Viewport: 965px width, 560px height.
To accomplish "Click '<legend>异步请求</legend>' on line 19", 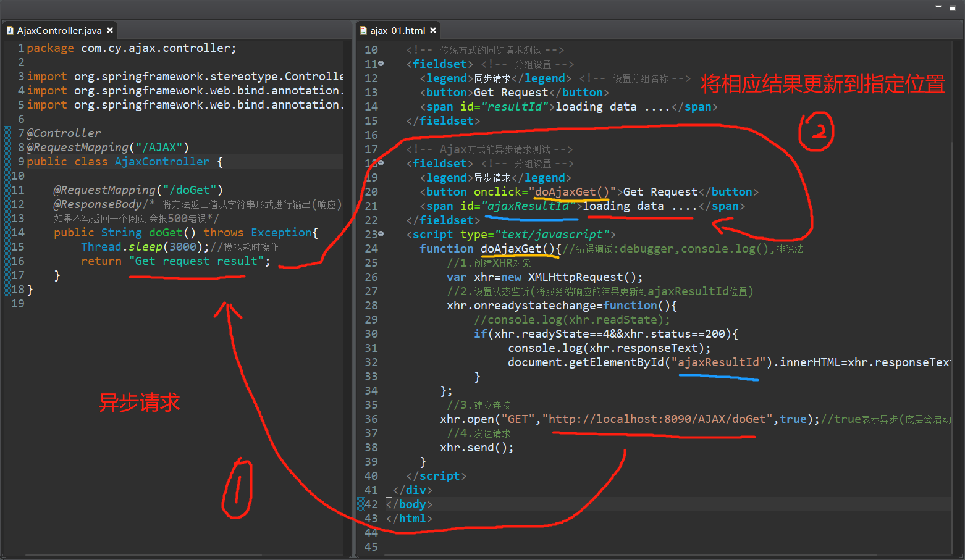I will tap(495, 178).
